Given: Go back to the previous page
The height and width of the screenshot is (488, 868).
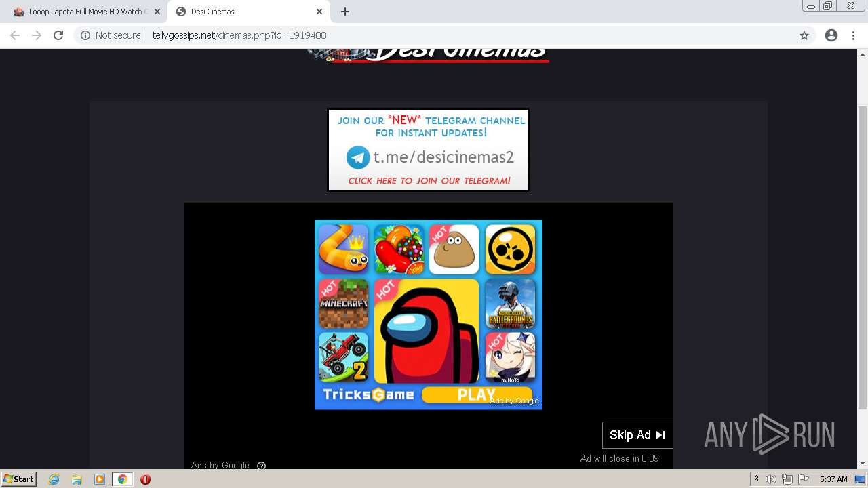Looking at the screenshot, I should (x=15, y=35).
